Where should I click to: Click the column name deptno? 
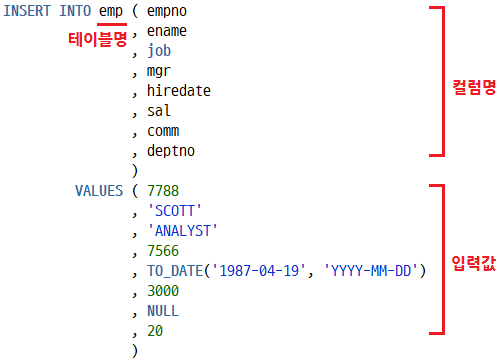click(171, 152)
